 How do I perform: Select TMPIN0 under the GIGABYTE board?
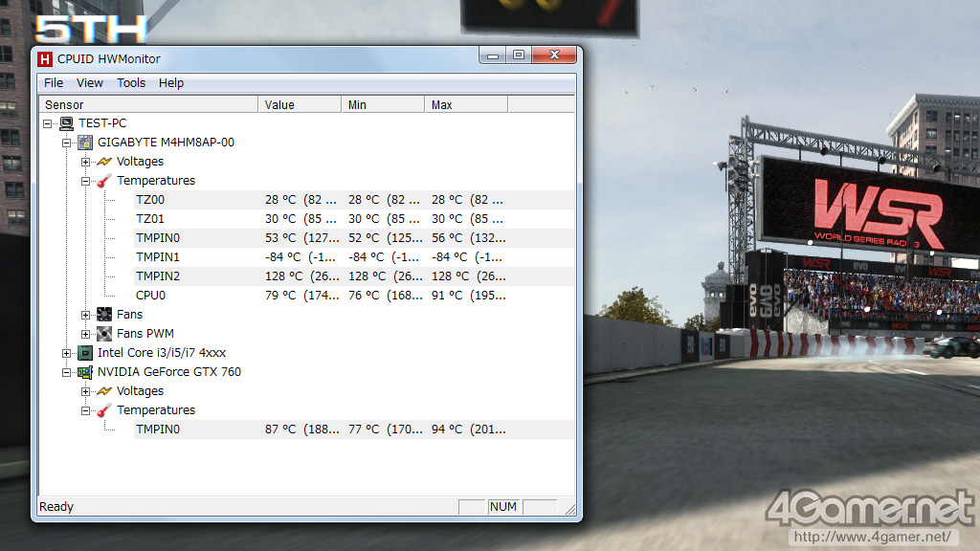tap(354, 238)
